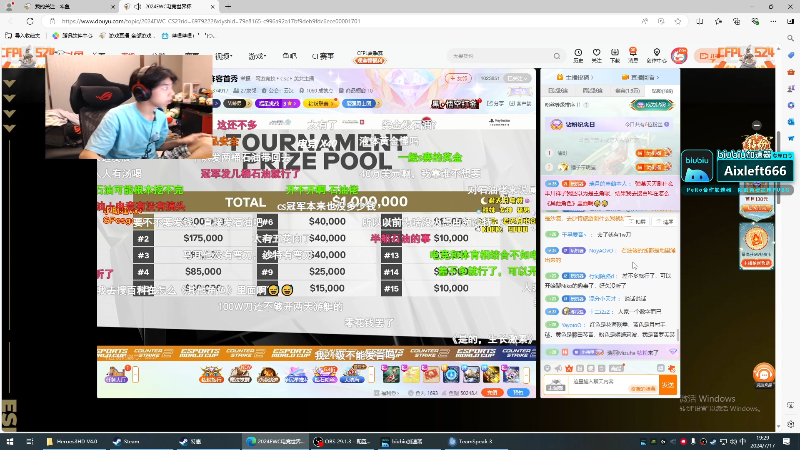Open messages icon in Douyu header
The height and width of the screenshot is (450, 800).
click(633, 55)
